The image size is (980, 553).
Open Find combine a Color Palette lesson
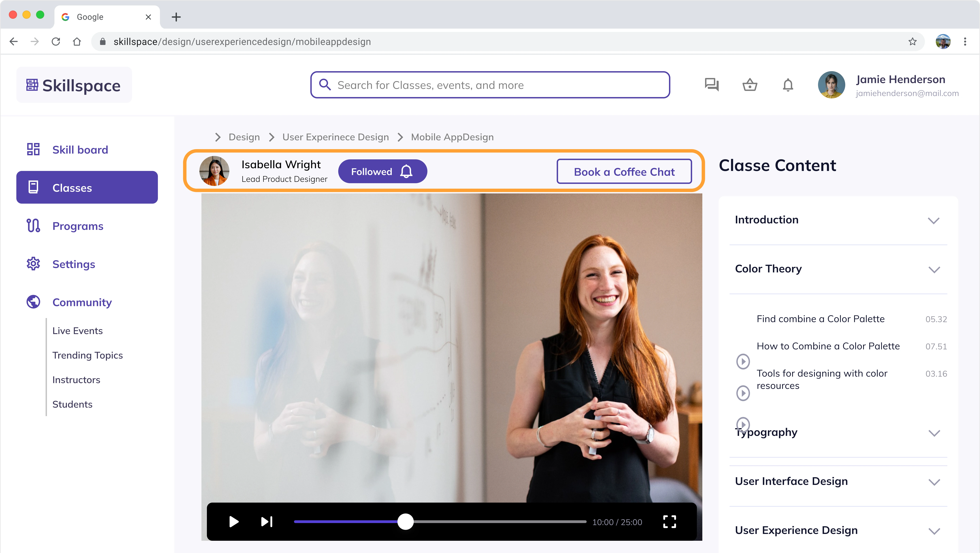[x=821, y=319]
